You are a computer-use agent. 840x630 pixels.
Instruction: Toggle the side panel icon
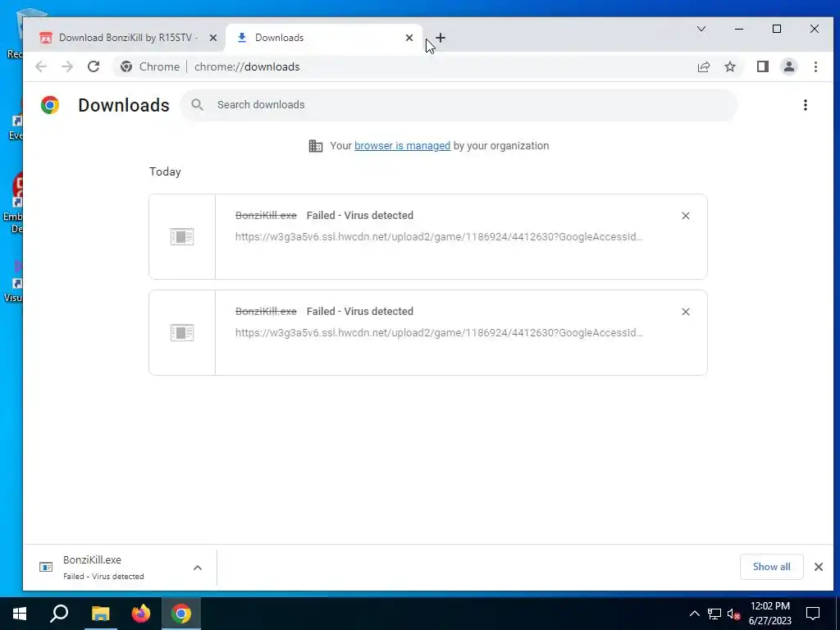click(x=763, y=66)
